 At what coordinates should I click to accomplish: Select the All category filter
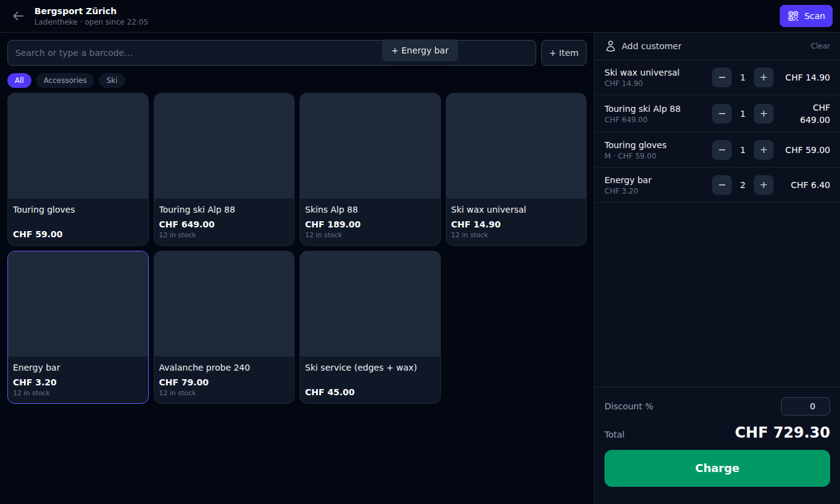pos(19,81)
